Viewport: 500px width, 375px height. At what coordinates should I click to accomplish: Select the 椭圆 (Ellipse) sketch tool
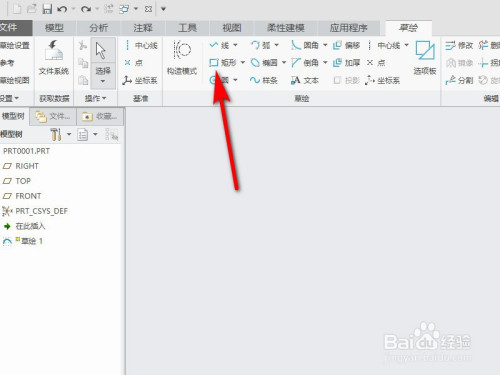[x=264, y=63]
